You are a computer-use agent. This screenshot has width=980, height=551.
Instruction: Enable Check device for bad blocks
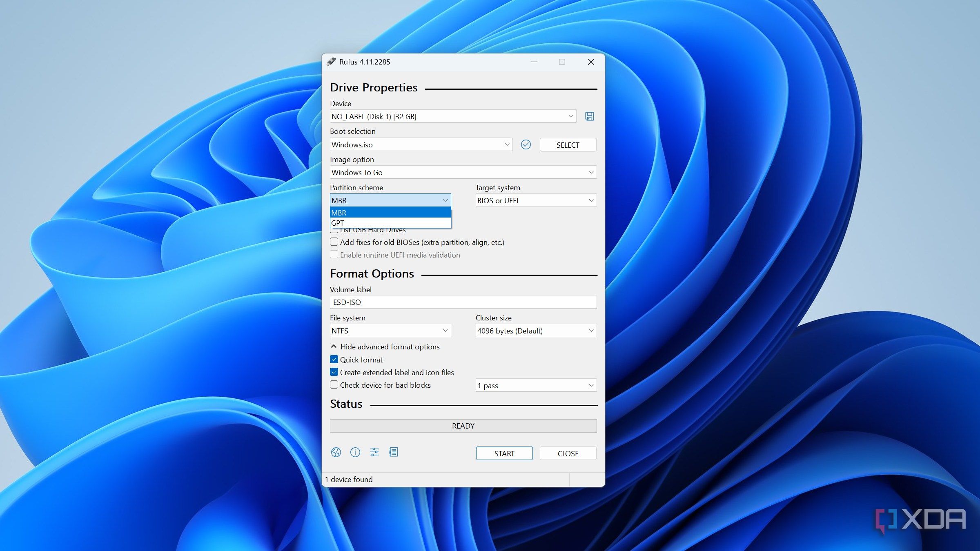pos(334,385)
